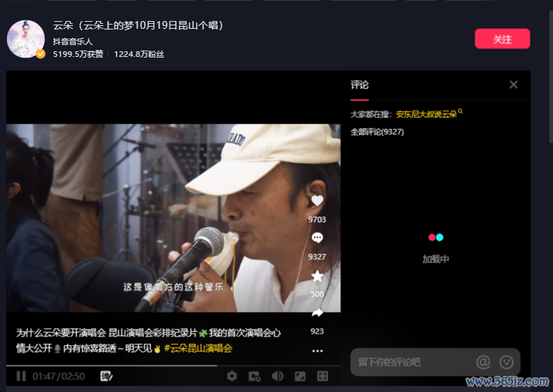Favorite the video with the star icon

click(x=317, y=276)
